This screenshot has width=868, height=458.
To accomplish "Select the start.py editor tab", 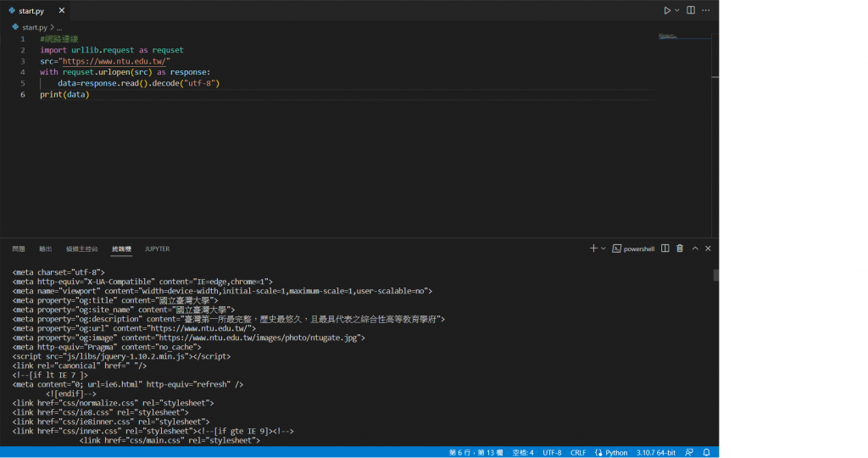I will coord(36,10).
